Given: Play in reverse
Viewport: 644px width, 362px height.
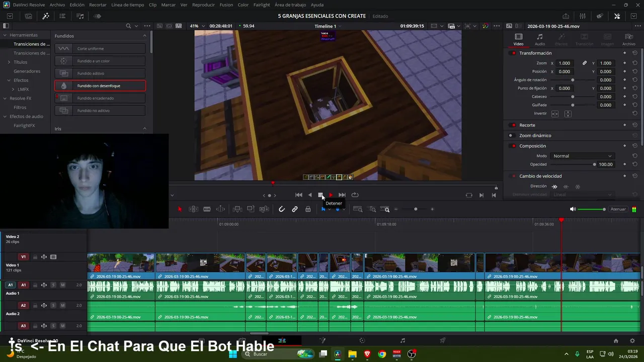Looking at the screenshot, I should (x=310, y=195).
